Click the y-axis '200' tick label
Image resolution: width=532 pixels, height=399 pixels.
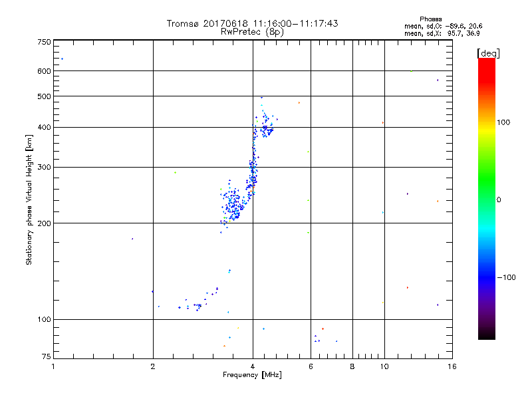[x=44, y=223]
